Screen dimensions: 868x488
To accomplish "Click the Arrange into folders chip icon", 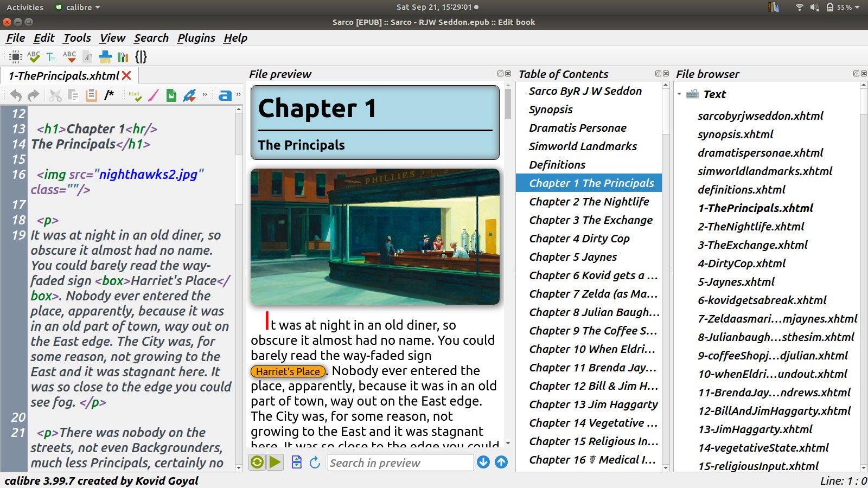I will [x=16, y=57].
